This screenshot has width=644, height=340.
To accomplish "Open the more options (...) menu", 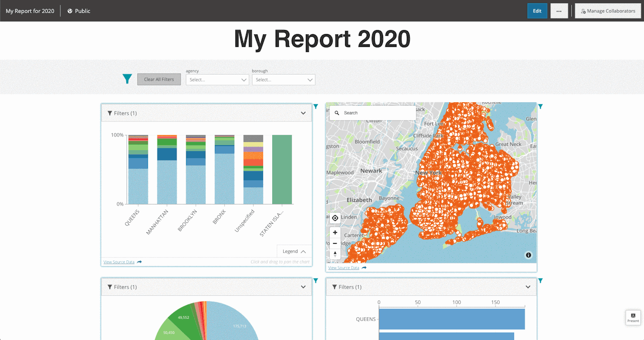I will (x=559, y=11).
